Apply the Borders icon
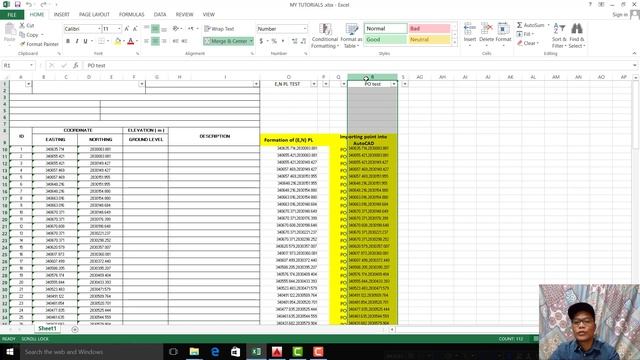640x360 pixels. pos(100,41)
